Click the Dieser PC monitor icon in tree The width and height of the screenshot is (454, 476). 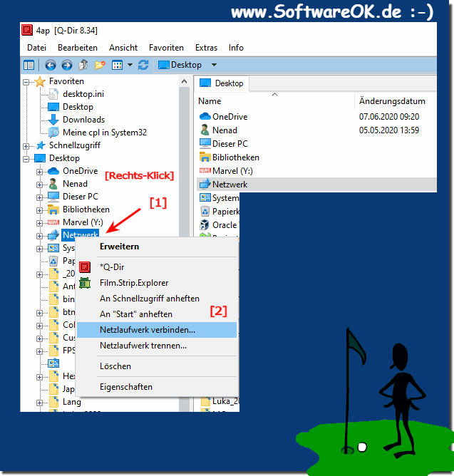(53, 197)
